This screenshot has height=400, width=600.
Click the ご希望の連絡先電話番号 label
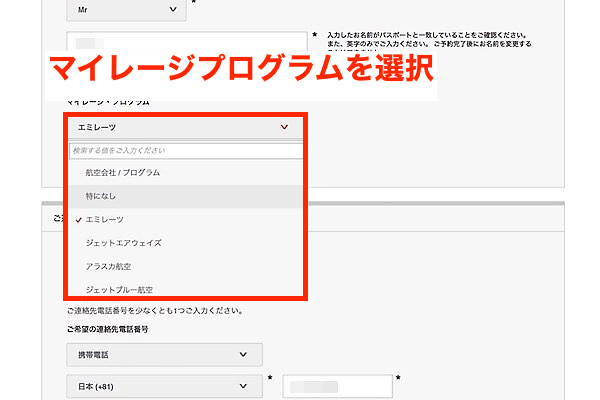tap(108, 330)
